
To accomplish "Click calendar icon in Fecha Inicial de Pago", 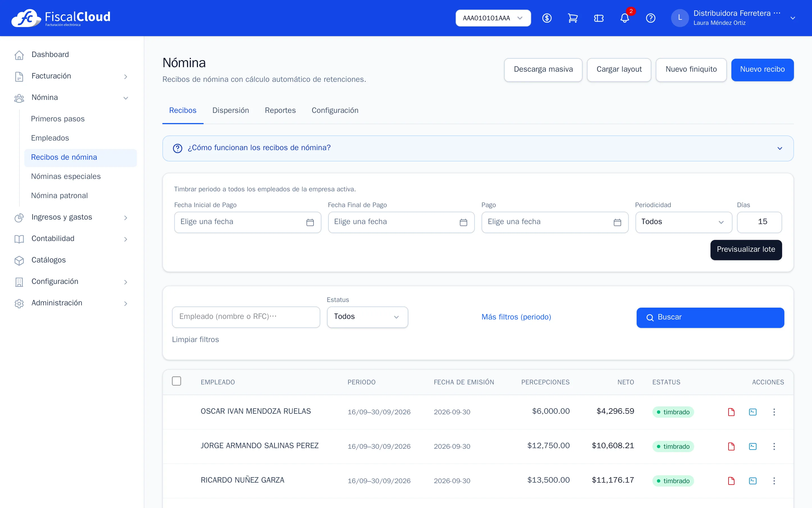I will coord(310,222).
